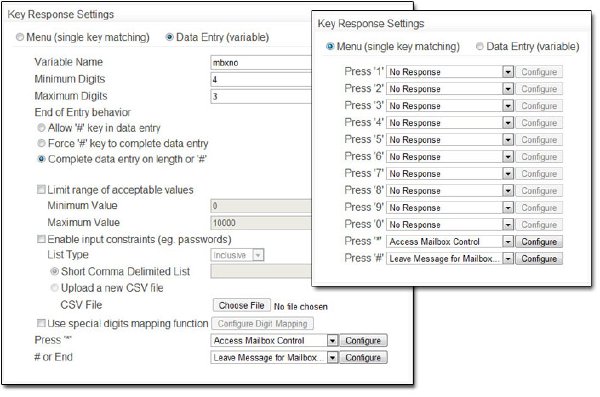Click Configure button for Press '4'

(x=539, y=123)
